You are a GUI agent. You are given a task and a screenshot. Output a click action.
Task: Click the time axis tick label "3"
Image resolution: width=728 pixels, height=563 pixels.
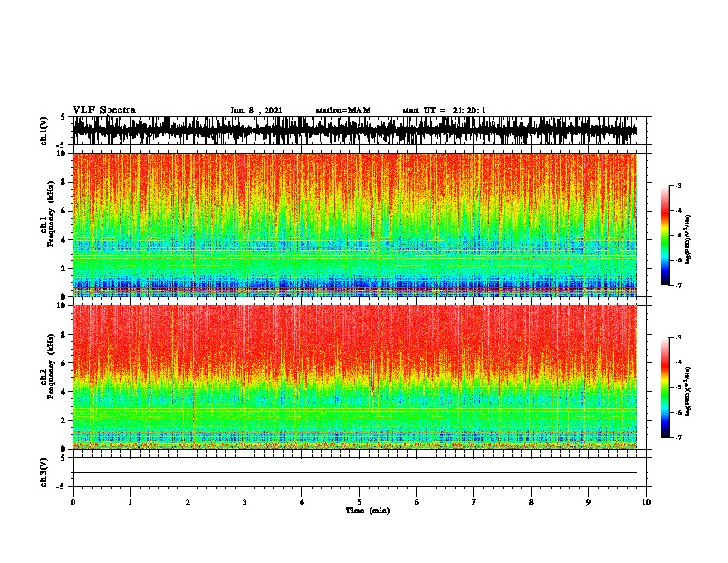pos(245,502)
